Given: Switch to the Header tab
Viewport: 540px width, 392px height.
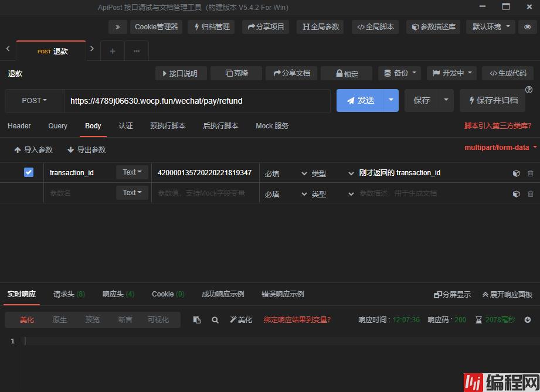Looking at the screenshot, I should [x=19, y=126].
